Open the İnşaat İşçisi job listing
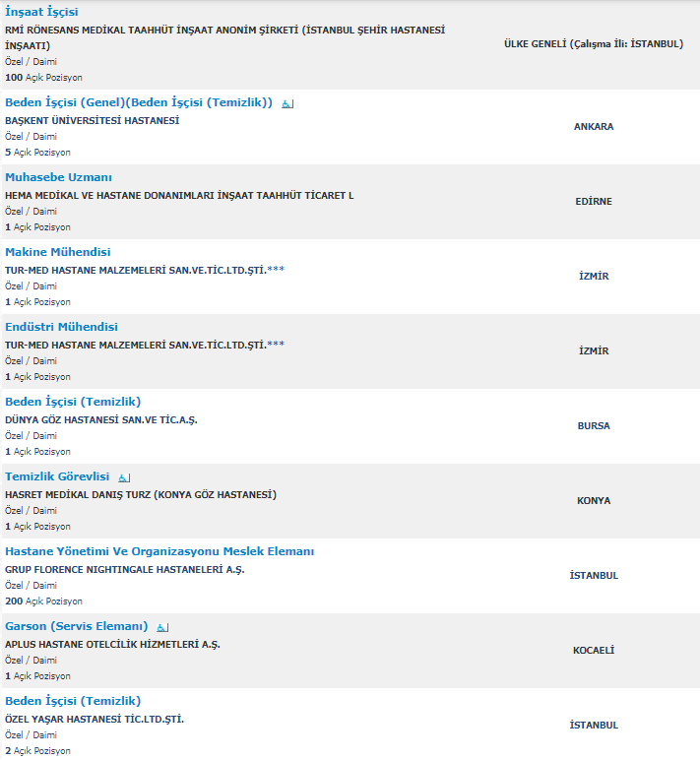The image size is (700, 760). [x=41, y=12]
